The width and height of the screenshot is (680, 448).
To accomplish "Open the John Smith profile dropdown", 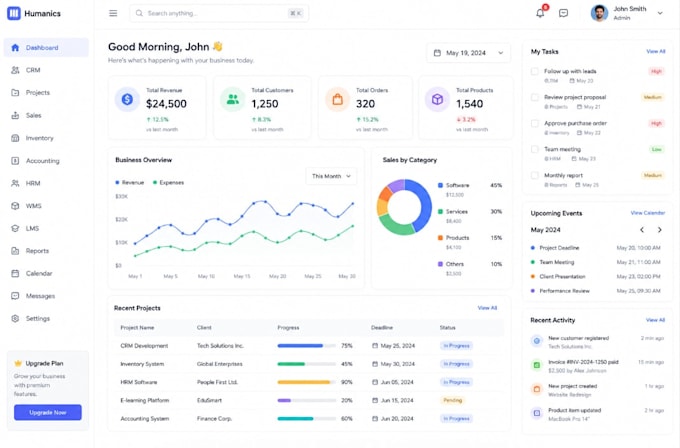I will pos(627,13).
